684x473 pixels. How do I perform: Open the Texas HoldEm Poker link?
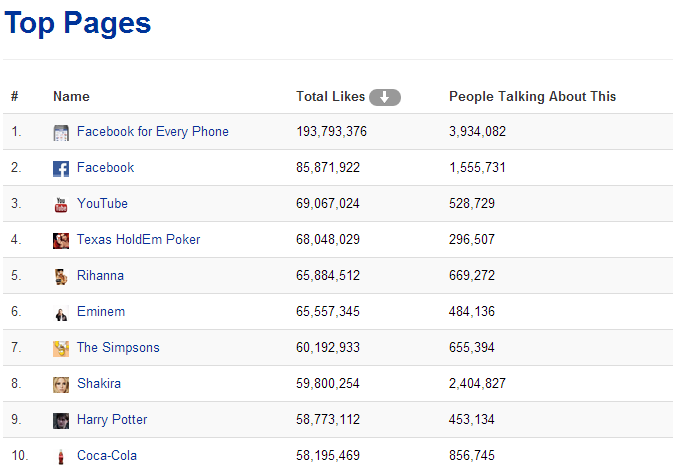[x=138, y=240]
